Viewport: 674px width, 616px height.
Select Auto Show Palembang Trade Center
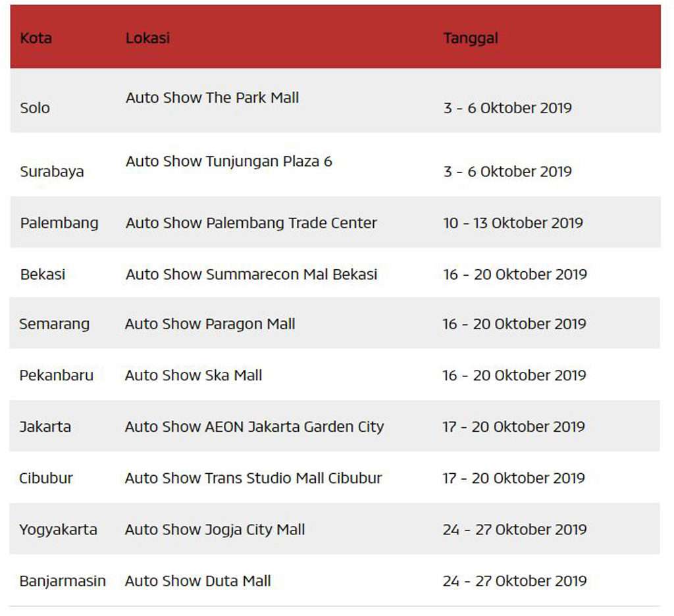pyautogui.click(x=251, y=223)
